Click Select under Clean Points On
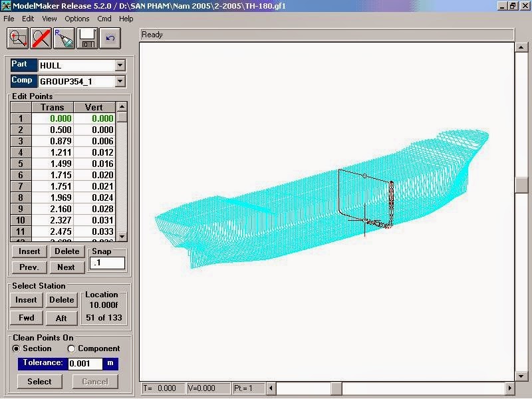This screenshot has height=399, width=532. (x=39, y=382)
